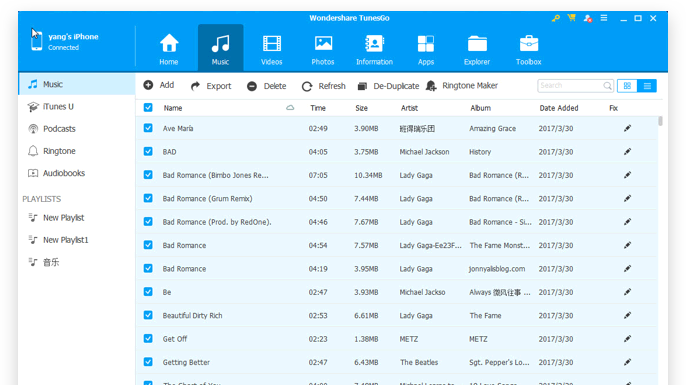Click fix pencil icon for Be
This screenshot has width=686, height=385.
pyautogui.click(x=627, y=292)
